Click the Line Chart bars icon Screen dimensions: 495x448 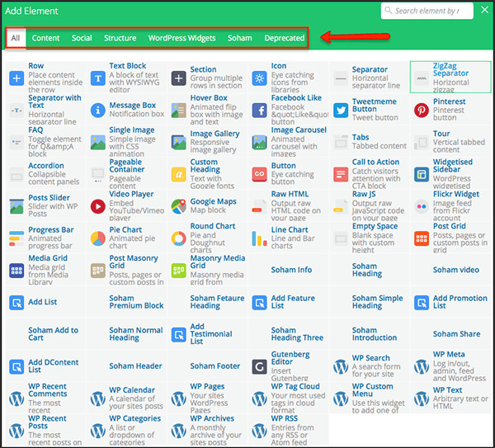[260, 238]
